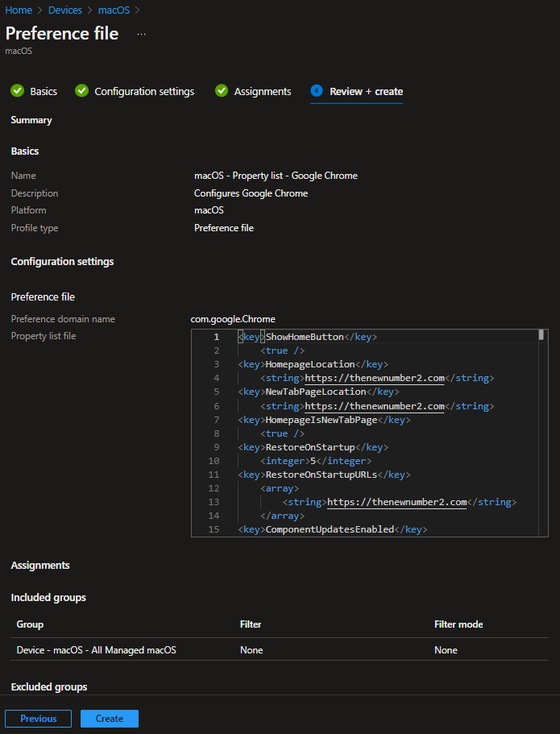Select the RestoreOnStartupURLs key text
Image resolution: width=560 pixels, height=734 pixels.
pos(321,475)
